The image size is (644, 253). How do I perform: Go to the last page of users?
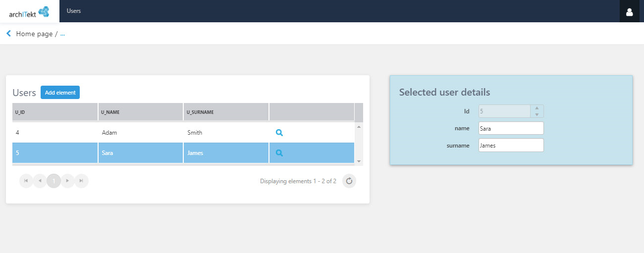82,181
